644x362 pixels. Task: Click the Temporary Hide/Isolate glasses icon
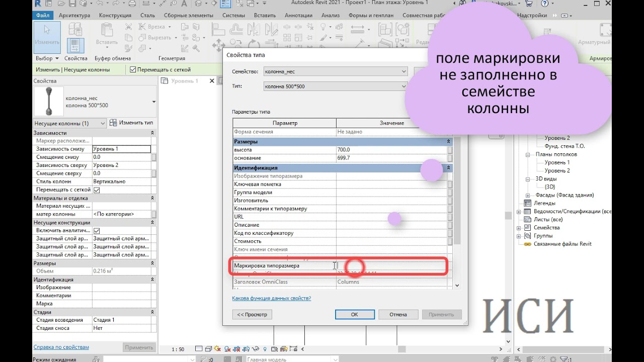(x=256, y=349)
